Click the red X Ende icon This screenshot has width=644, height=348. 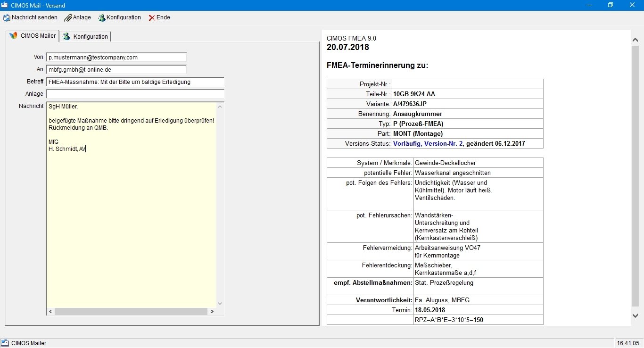point(152,18)
